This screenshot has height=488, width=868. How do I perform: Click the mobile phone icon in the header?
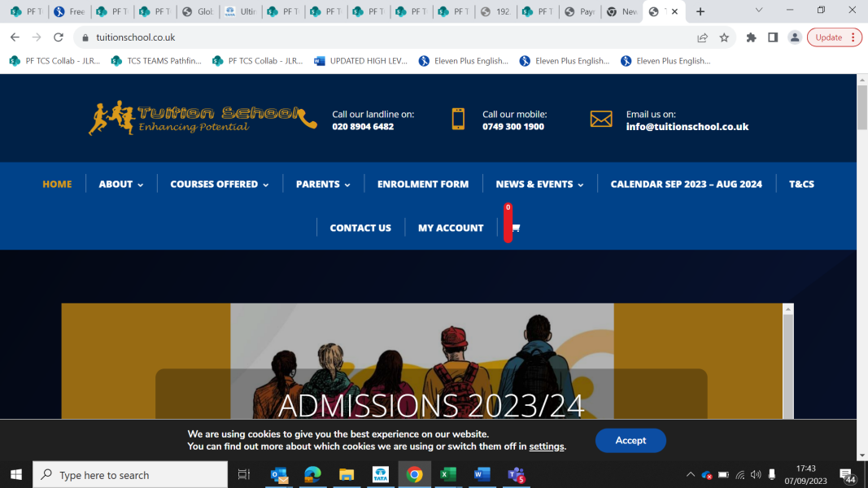[x=458, y=118]
